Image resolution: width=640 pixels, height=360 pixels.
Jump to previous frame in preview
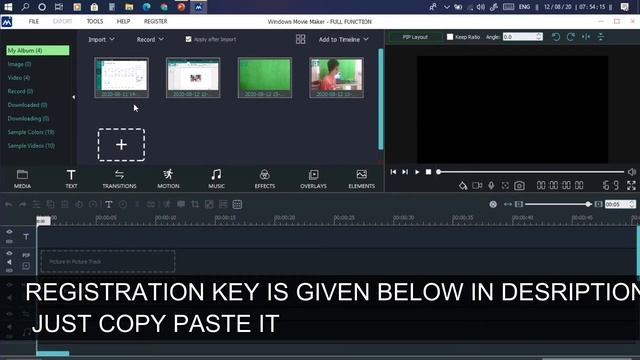(x=393, y=172)
